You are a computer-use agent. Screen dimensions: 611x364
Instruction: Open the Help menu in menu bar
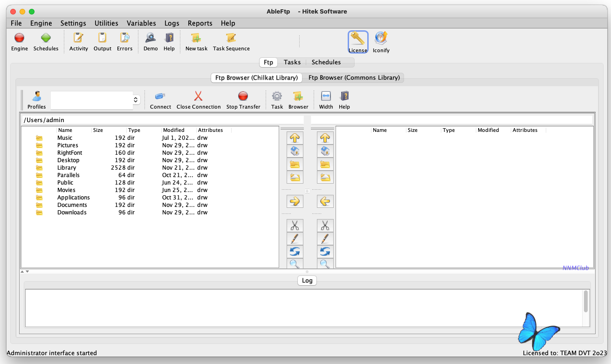[x=228, y=23]
